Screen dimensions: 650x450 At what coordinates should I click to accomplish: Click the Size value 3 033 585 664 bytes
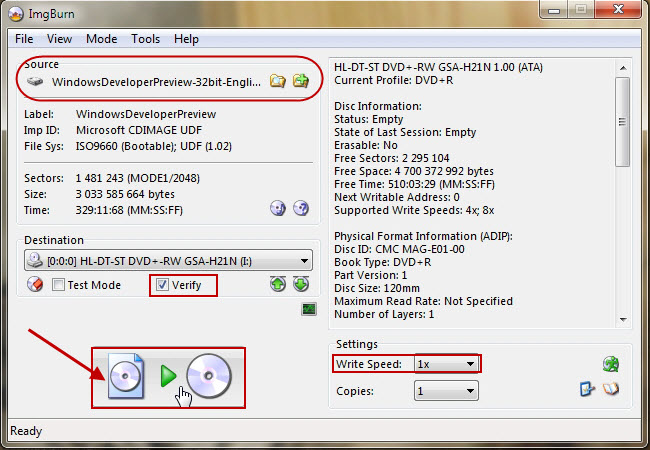[125, 194]
